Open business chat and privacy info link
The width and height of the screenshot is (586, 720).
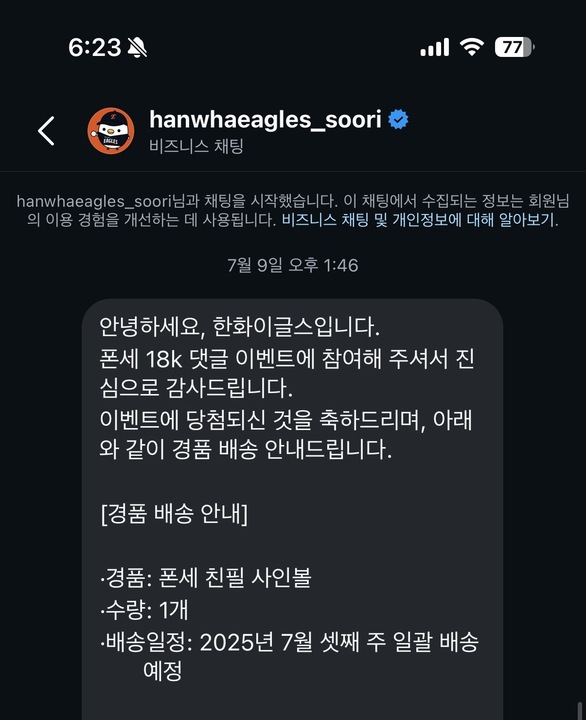tap(418, 220)
